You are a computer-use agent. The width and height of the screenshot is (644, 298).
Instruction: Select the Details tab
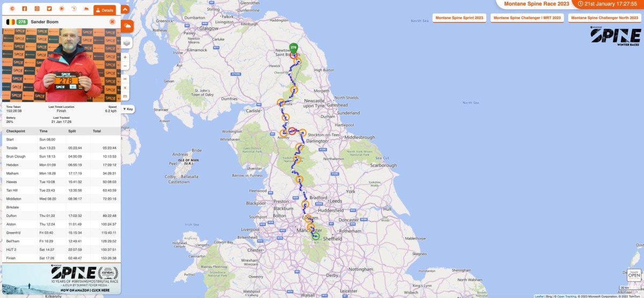click(x=105, y=10)
